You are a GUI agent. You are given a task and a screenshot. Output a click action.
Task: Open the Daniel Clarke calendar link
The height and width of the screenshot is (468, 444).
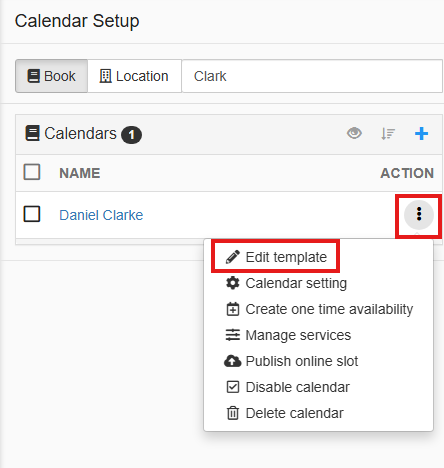101,215
